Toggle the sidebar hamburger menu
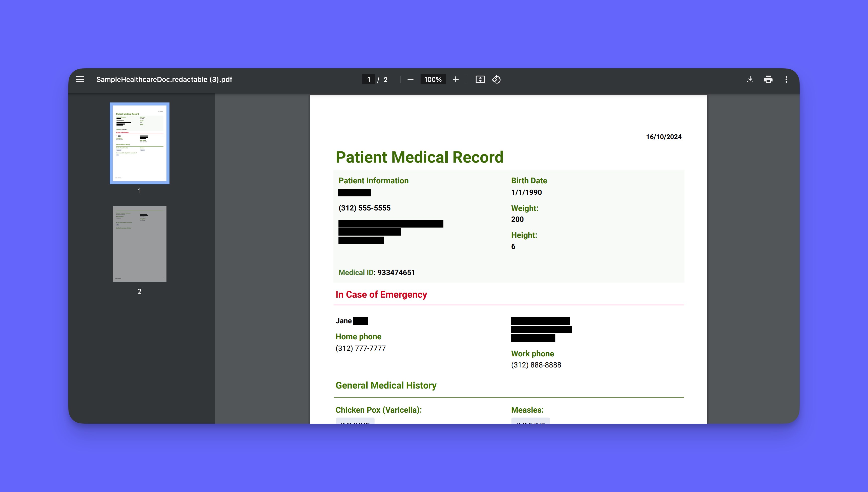The image size is (868, 492). point(80,79)
